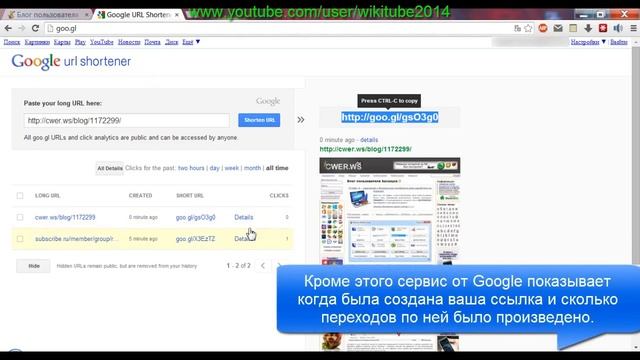Screen dimensions: 640x360
Task: Expand the Ещё dropdown in Google bar
Action: pyautogui.click(x=191, y=42)
